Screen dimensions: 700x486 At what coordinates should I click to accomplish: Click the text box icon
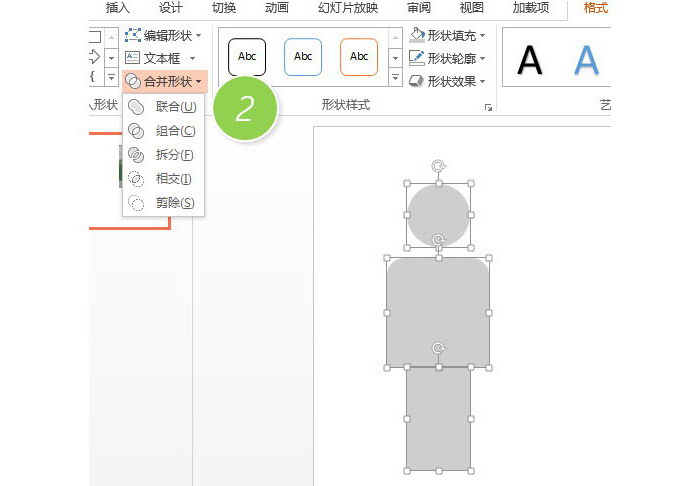pyautogui.click(x=133, y=58)
